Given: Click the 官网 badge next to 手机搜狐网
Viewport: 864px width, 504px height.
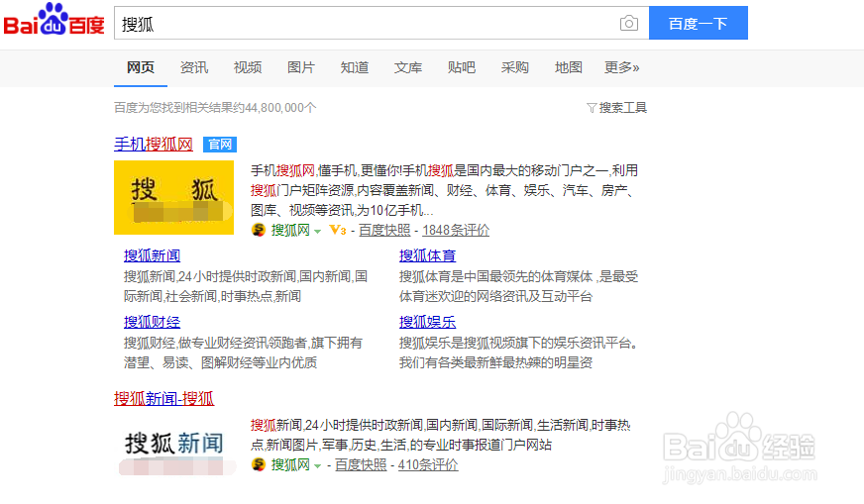Looking at the screenshot, I should 220,145.
